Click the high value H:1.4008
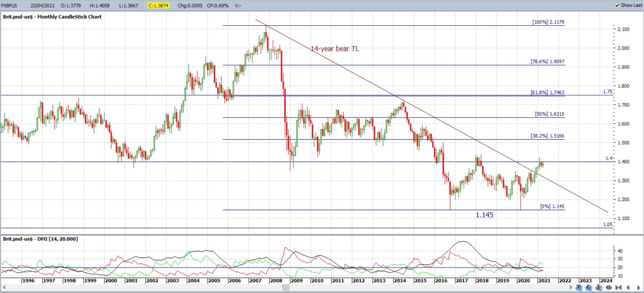 pyautogui.click(x=100, y=5)
